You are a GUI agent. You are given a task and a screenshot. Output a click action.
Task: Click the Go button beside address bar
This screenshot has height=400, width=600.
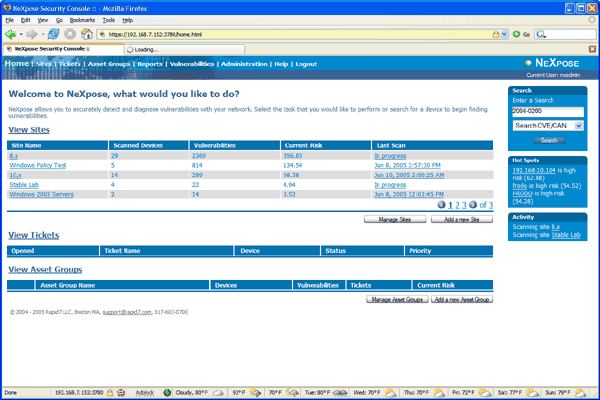518,33
